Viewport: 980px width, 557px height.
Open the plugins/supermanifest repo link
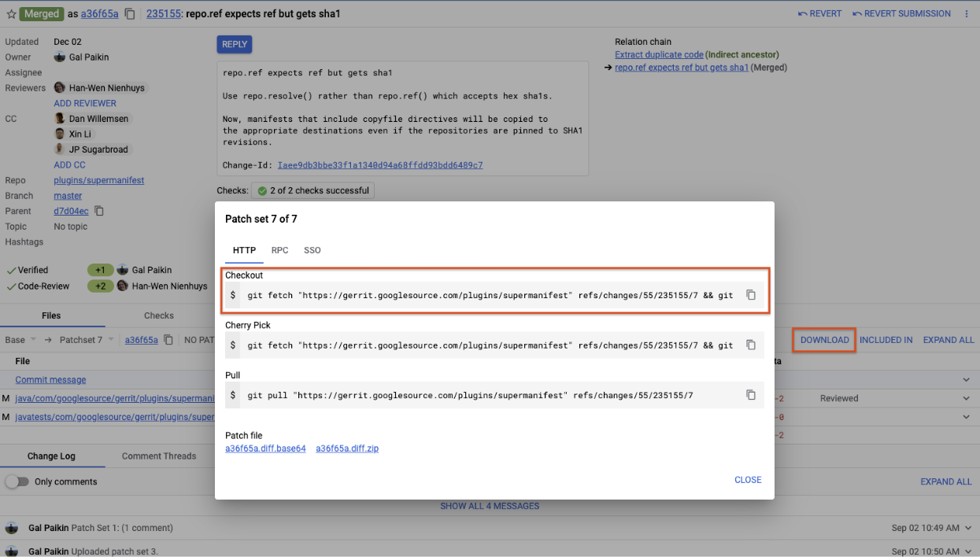coord(98,180)
